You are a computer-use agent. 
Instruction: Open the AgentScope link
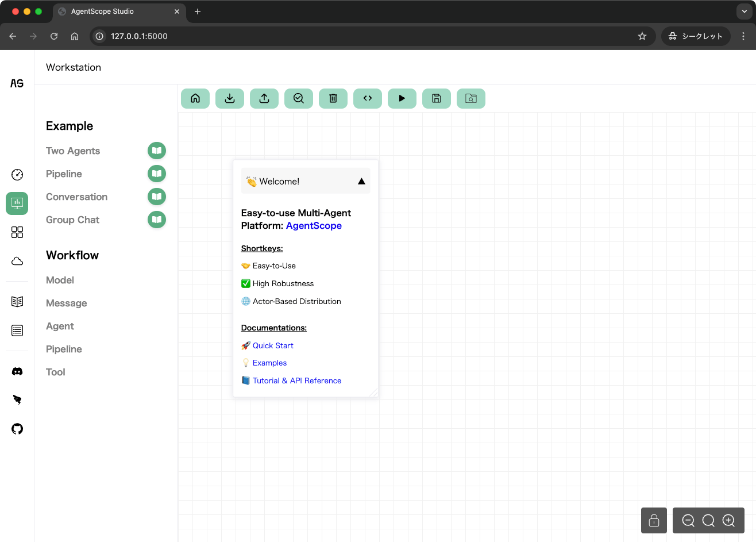click(314, 225)
